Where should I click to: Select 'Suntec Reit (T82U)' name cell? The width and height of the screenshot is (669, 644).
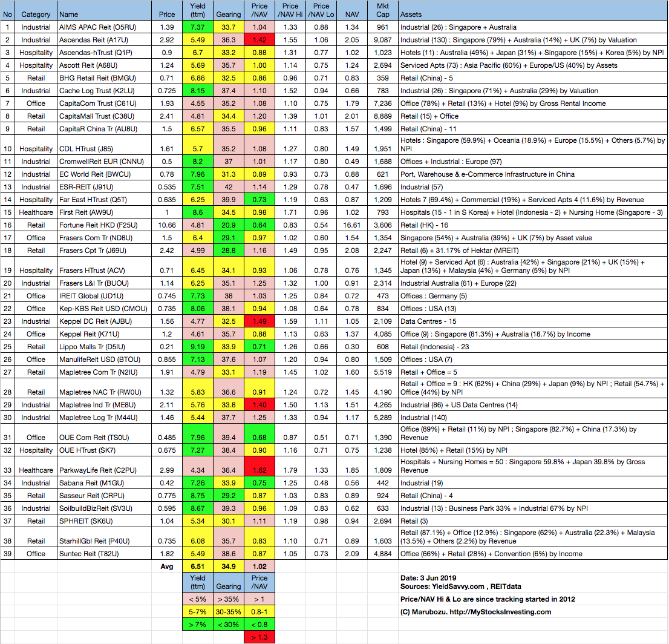[x=104, y=554]
